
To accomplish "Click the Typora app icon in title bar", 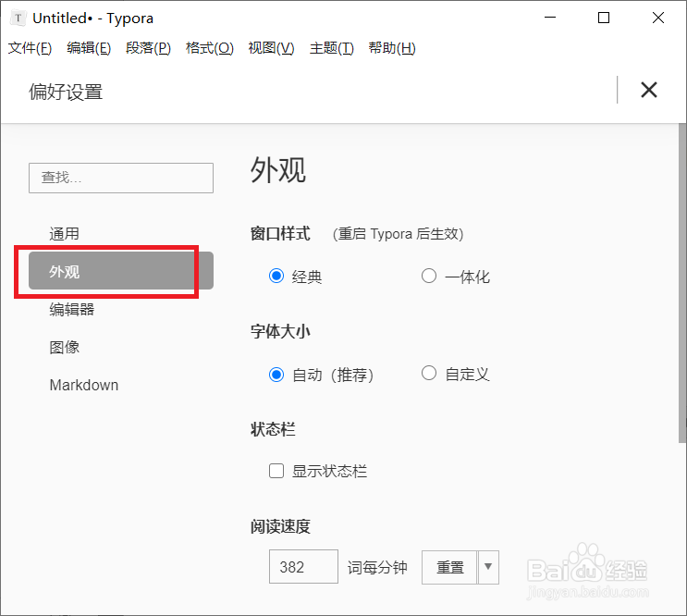I will pyautogui.click(x=18, y=18).
